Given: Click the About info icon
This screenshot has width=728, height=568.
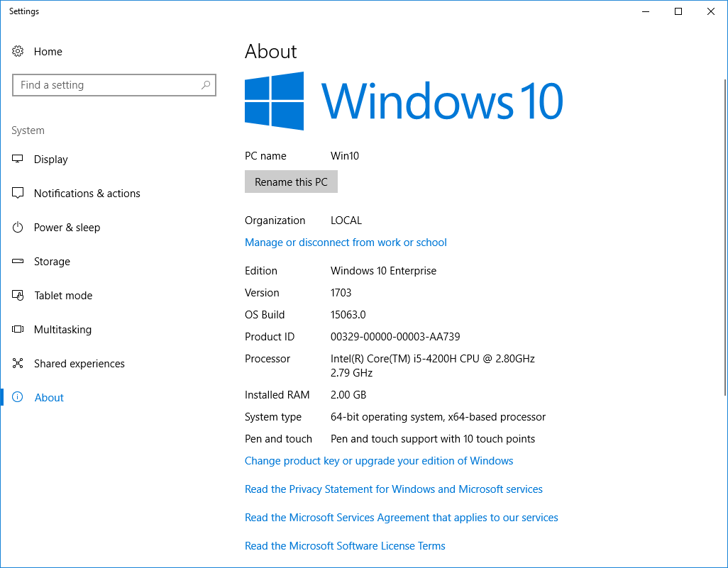Looking at the screenshot, I should (x=18, y=397).
